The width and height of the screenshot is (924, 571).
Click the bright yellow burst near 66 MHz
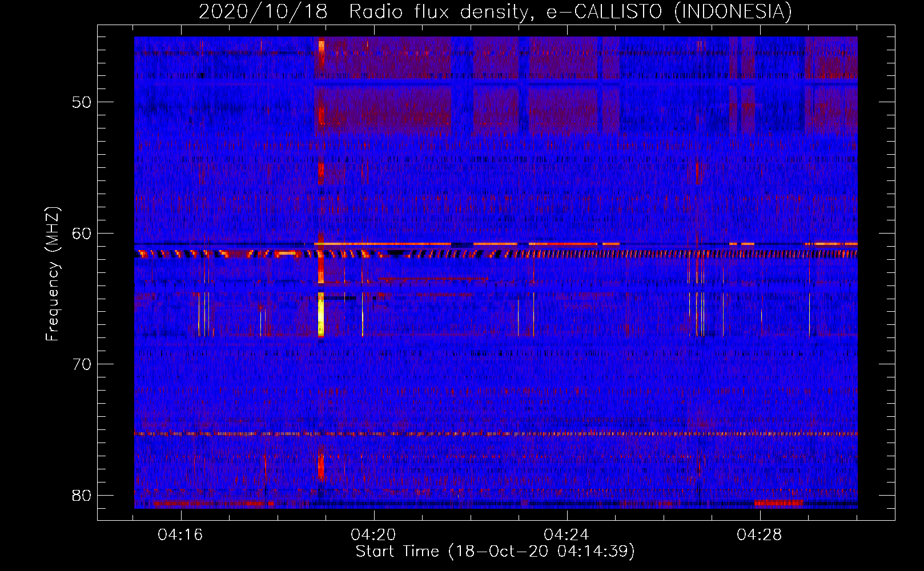click(321, 314)
